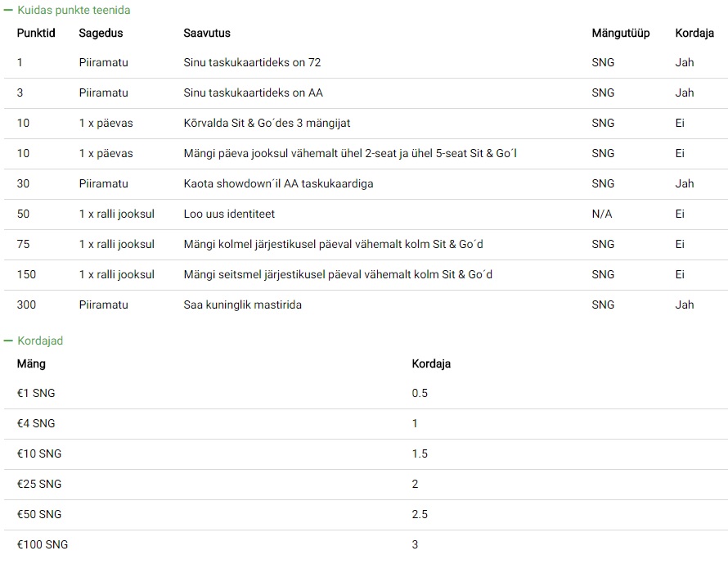Click the 'Saavutus' column header

pos(207,33)
